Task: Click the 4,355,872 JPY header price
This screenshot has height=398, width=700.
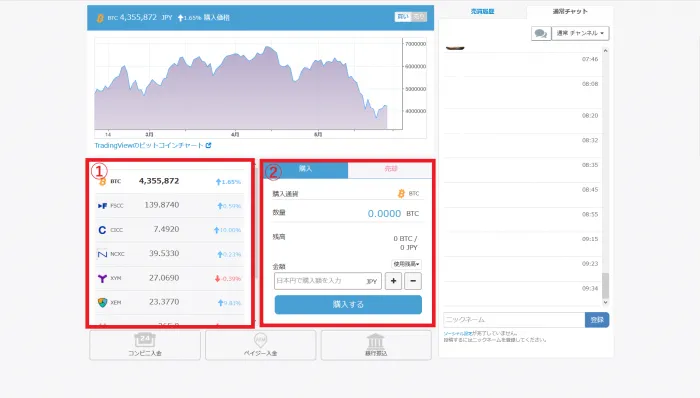Action: pos(146,17)
